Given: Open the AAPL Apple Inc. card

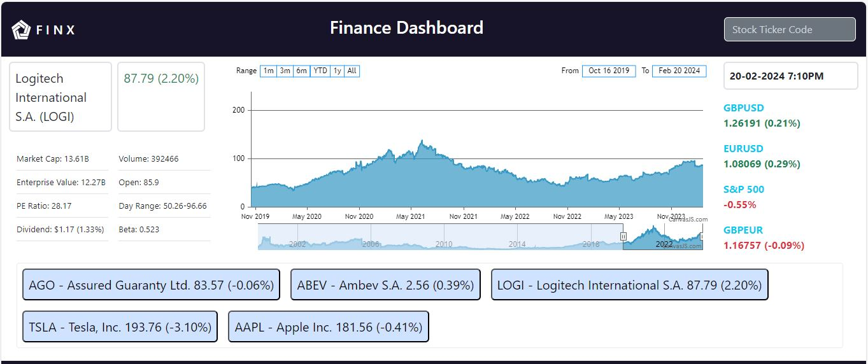Looking at the screenshot, I should point(328,326).
